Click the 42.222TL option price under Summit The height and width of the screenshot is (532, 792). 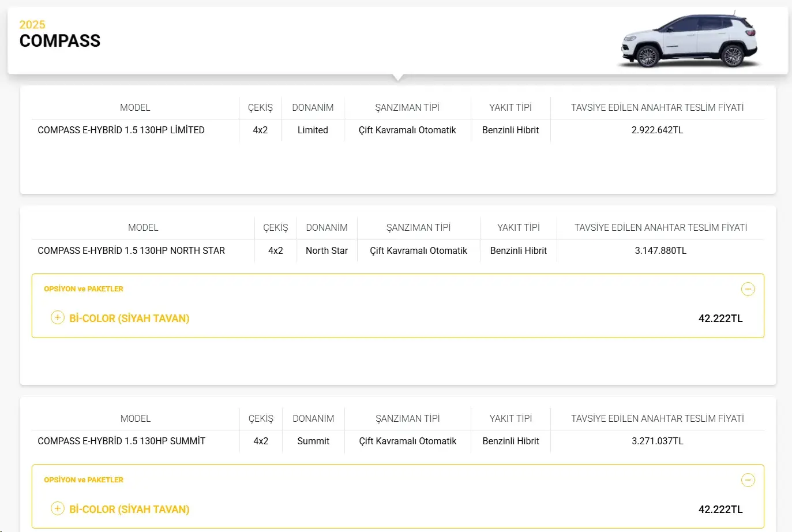[720, 509]
